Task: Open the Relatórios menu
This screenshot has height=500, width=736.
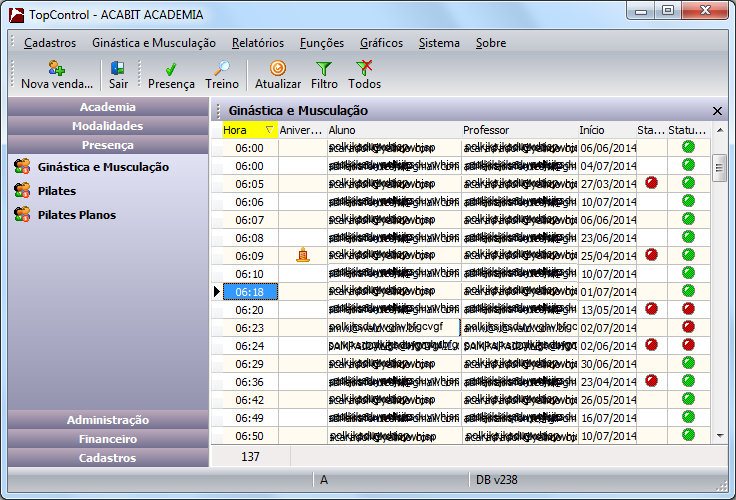Action: 258,43
